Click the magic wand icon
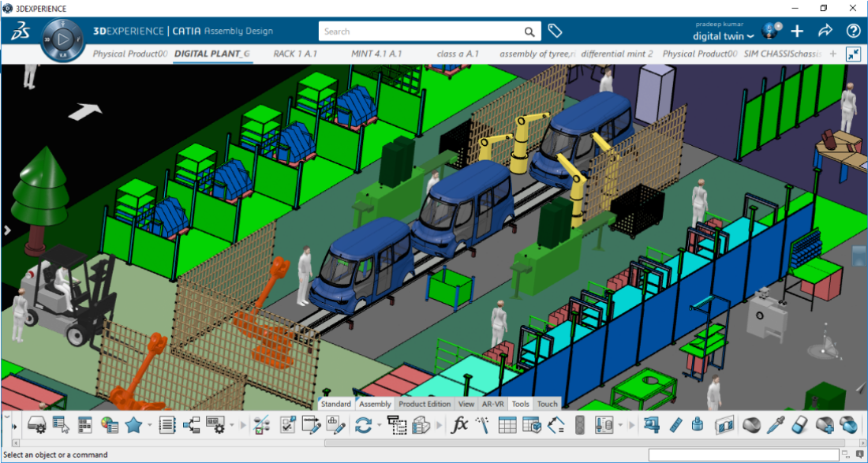Image resolution: width=868 pixels, height=463 pixels. pyautogui.click(x=482, y=425)
